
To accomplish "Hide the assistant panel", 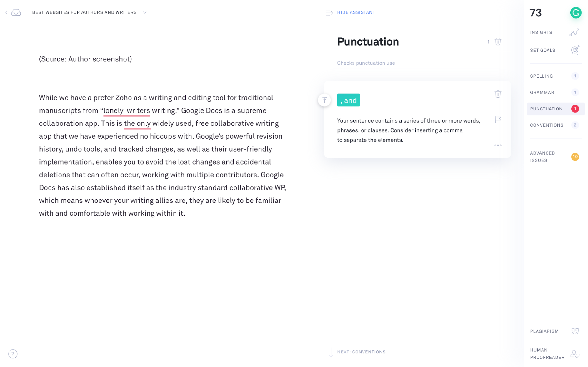I will (350, 12).
